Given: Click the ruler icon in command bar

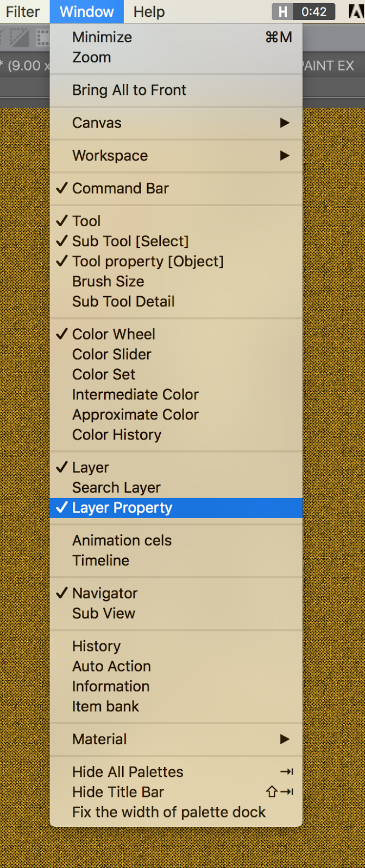Looking at the screenshot, I should pos(20,38).
